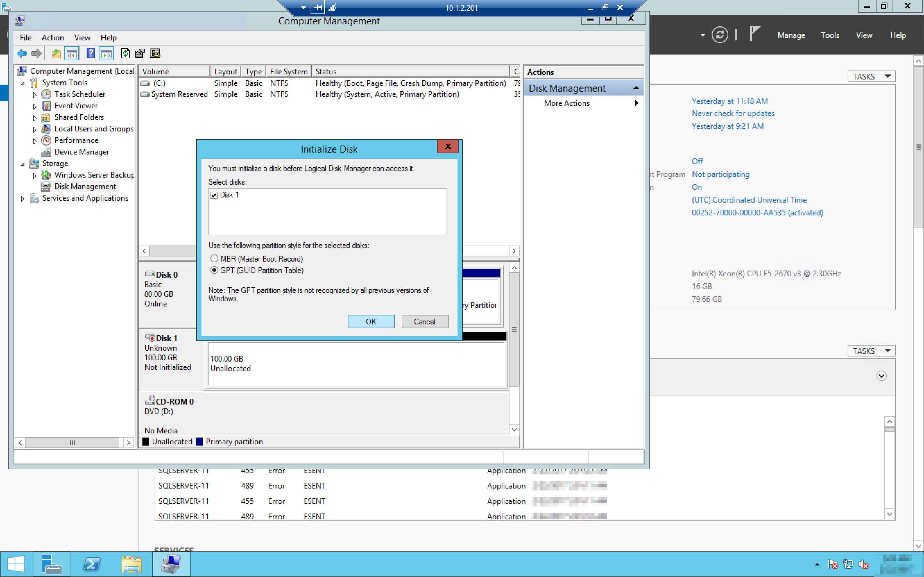Image resolution: width=924 pixels, height=577 pixels.
Task: Select MBR (Master Boot Record) option
Action: [214, 259]
